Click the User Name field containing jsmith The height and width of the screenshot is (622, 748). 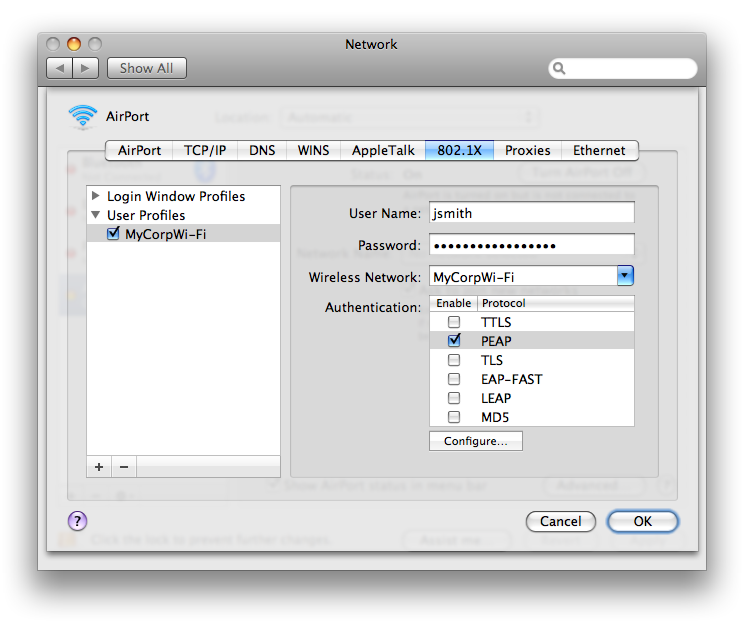[x=532, y=213]
